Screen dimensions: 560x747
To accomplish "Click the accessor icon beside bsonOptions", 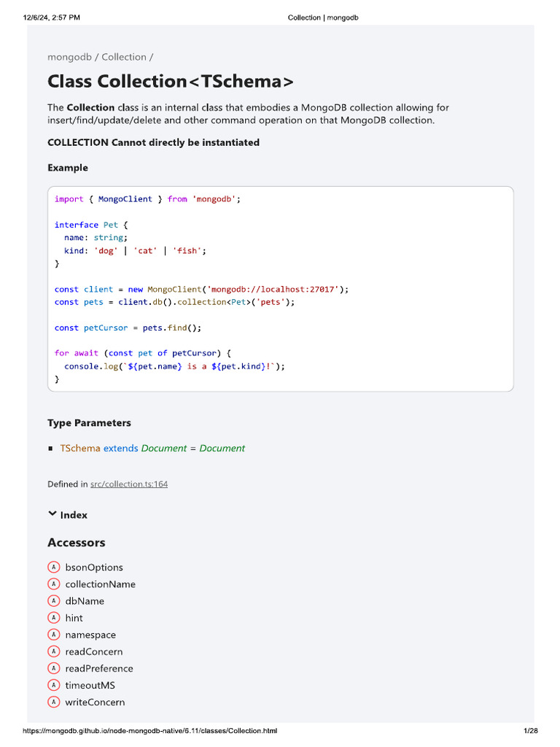I will [53, 567].
